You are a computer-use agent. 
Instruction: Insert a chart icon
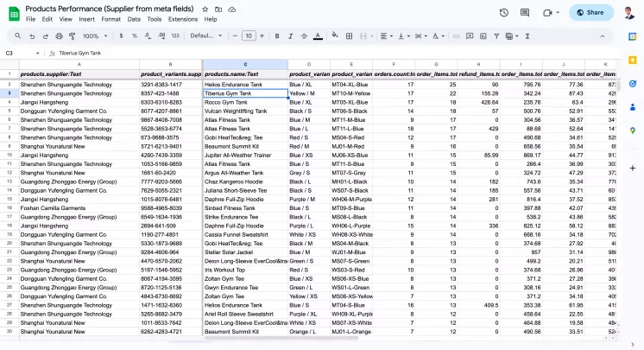[483, 36]
